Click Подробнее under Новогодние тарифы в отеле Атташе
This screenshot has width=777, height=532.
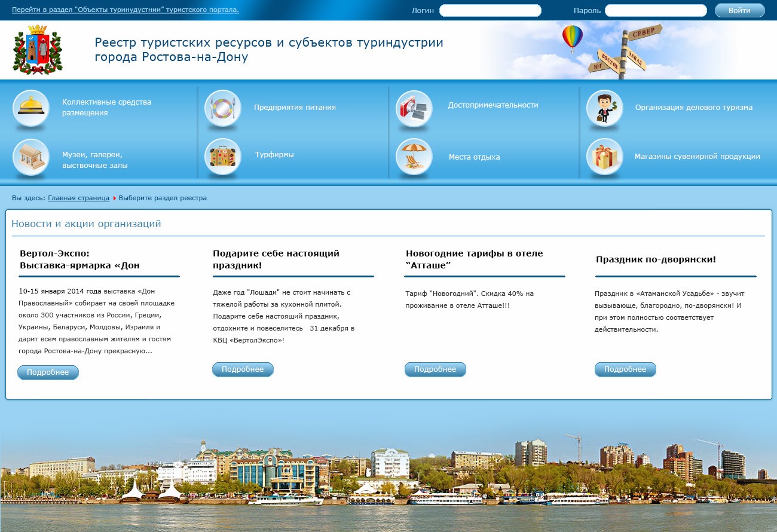click(x=435, y=369)
